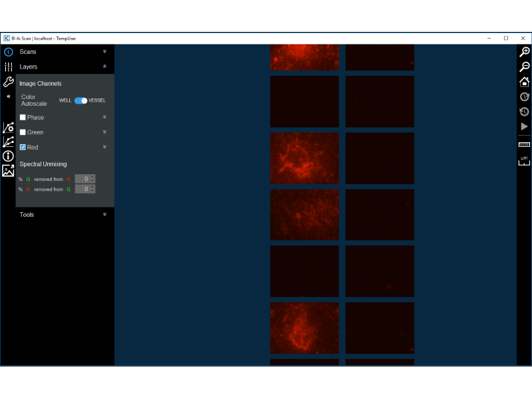Collapse the Layers section chevron
532x399 pixels.
click(105, 66)
